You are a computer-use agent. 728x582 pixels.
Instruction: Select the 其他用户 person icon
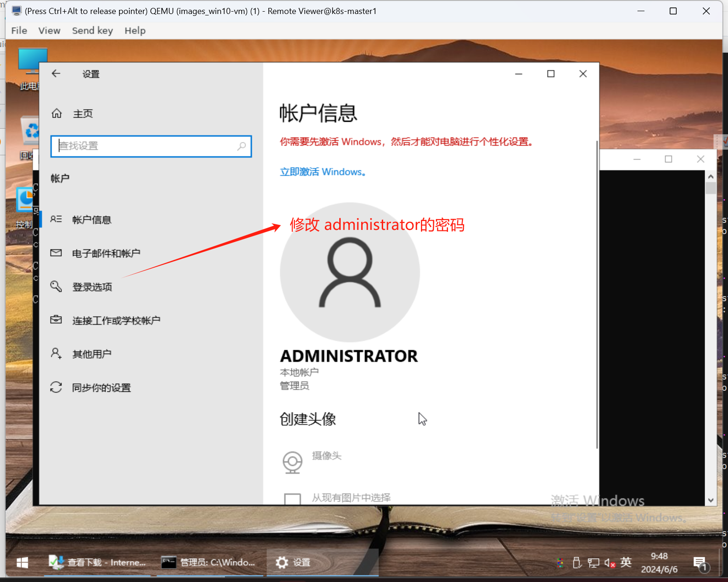click(x=56, y=353)
